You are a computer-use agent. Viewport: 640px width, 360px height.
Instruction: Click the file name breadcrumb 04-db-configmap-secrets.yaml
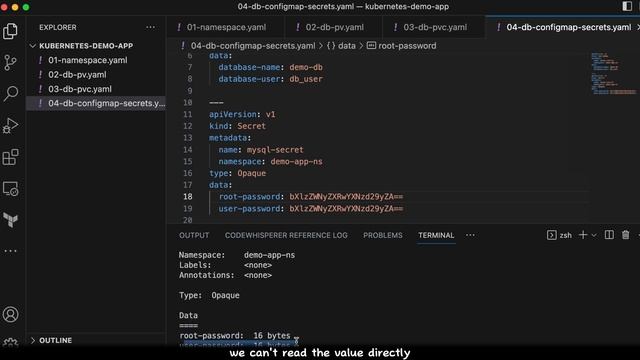tap(253, 46)
